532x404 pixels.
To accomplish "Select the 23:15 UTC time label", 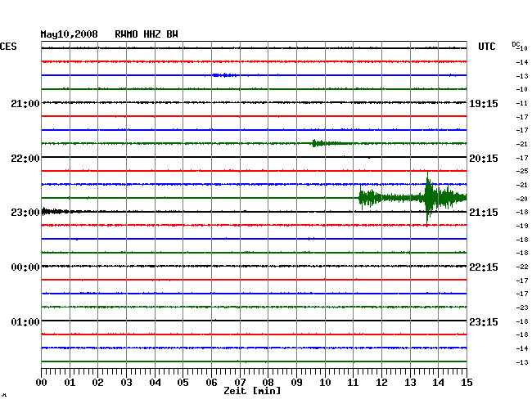I will pos(484,321).
